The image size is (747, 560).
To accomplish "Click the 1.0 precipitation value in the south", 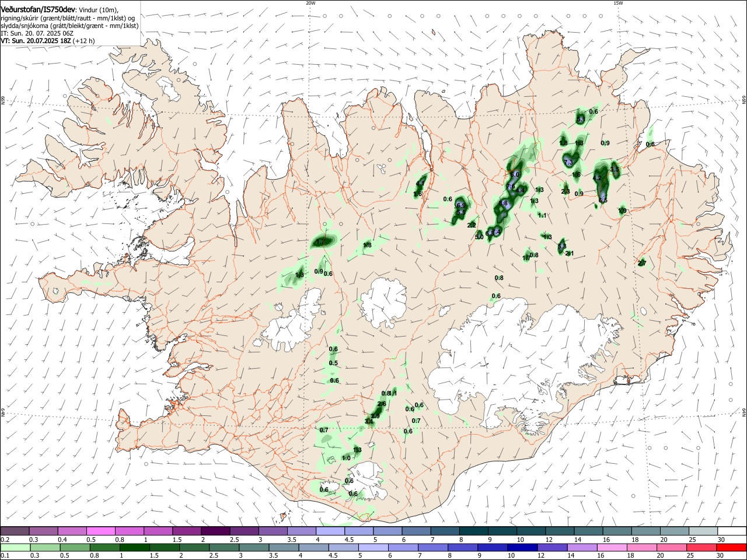I will click(346, 459).
